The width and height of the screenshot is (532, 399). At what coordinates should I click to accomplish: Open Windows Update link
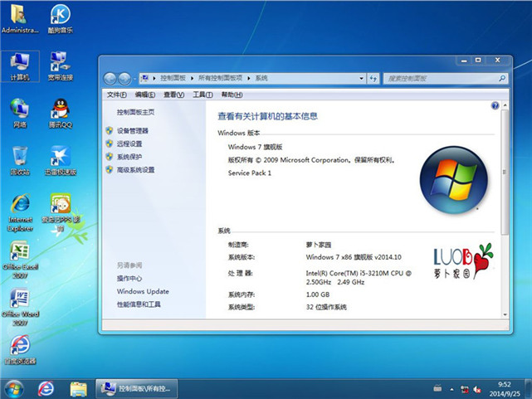click(x=143, y=291)
